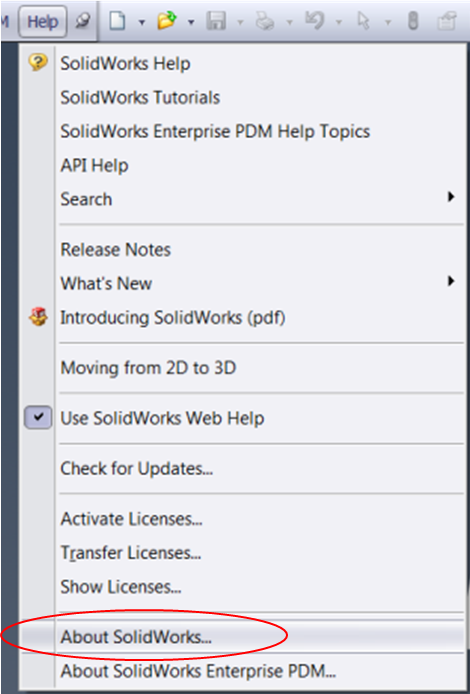470x694 pixels.
Task: Click the Print icon in toolbar
Action: click(x=266, y=21)
